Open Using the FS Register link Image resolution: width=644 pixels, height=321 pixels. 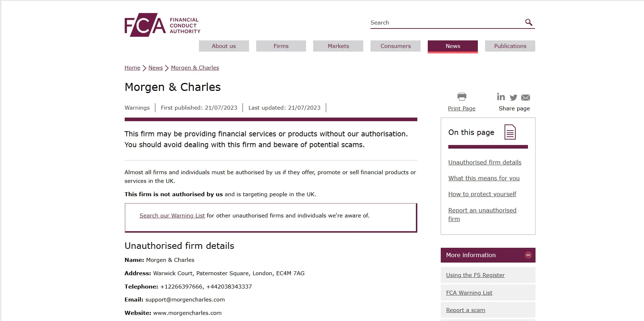pos(475,275)
